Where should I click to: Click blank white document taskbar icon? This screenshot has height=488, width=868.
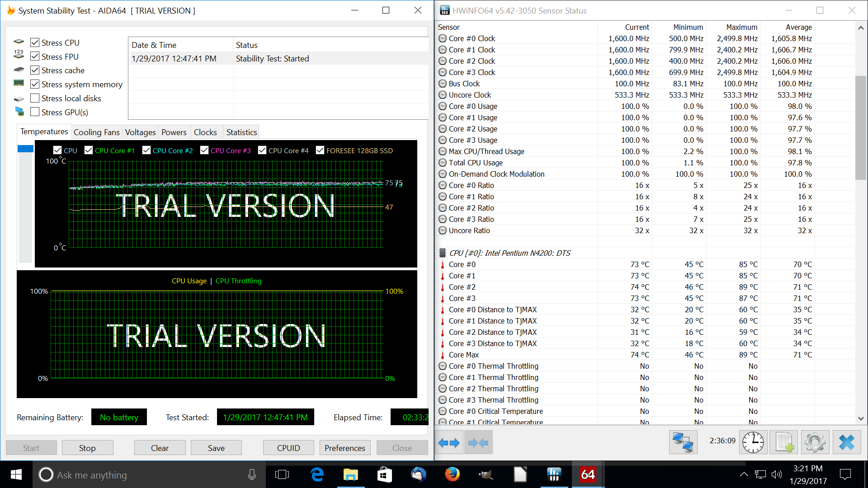pos(520,474)
